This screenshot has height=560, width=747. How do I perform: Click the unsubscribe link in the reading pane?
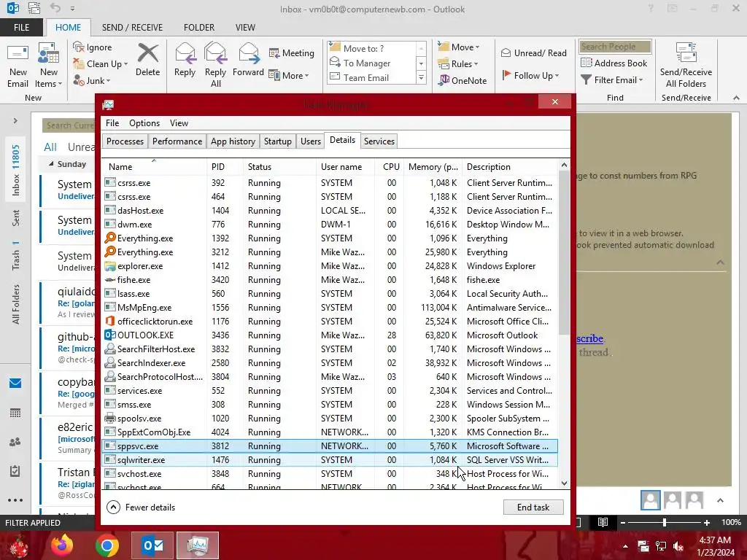589,338
